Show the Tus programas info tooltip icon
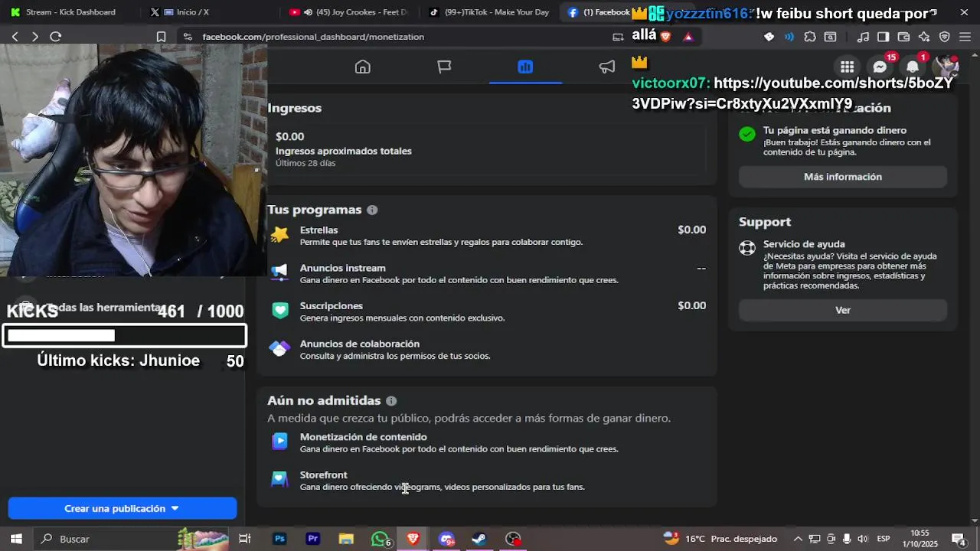Viewport: 980px width, 551px height. click(372, 210)
